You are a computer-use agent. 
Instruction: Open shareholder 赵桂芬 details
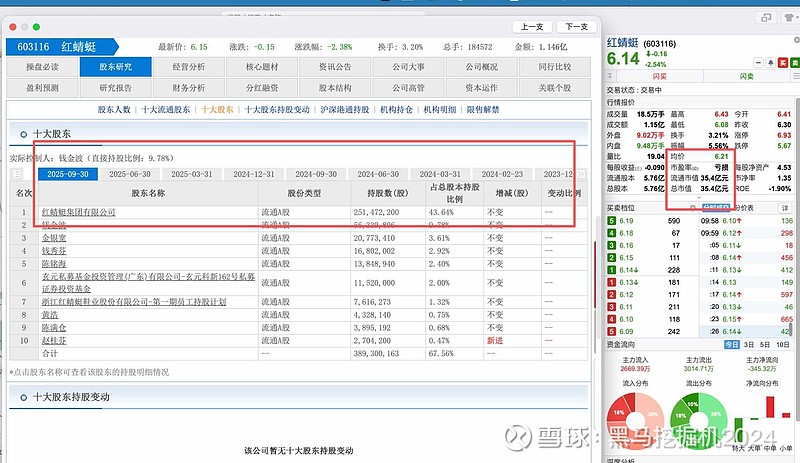[x=54, y=340]
